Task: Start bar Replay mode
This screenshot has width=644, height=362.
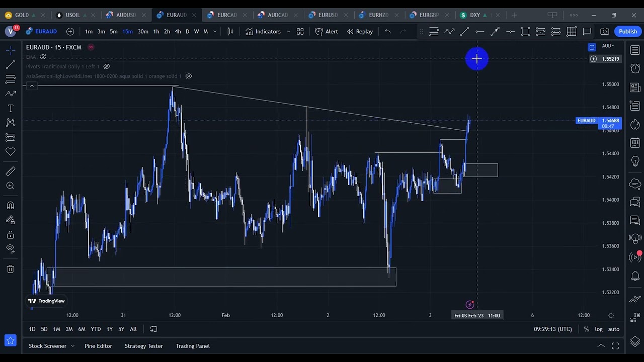Action: pos(360,32)
